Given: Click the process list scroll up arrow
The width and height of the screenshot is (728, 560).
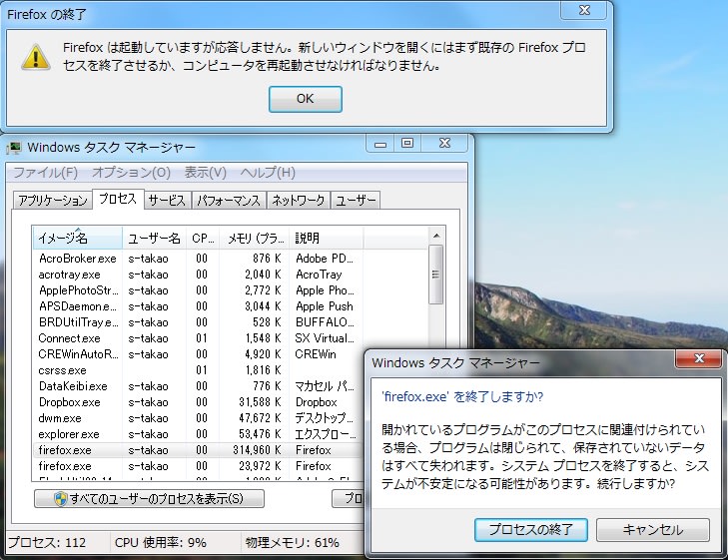Looking at the screenshot, I should pos(436,237).
